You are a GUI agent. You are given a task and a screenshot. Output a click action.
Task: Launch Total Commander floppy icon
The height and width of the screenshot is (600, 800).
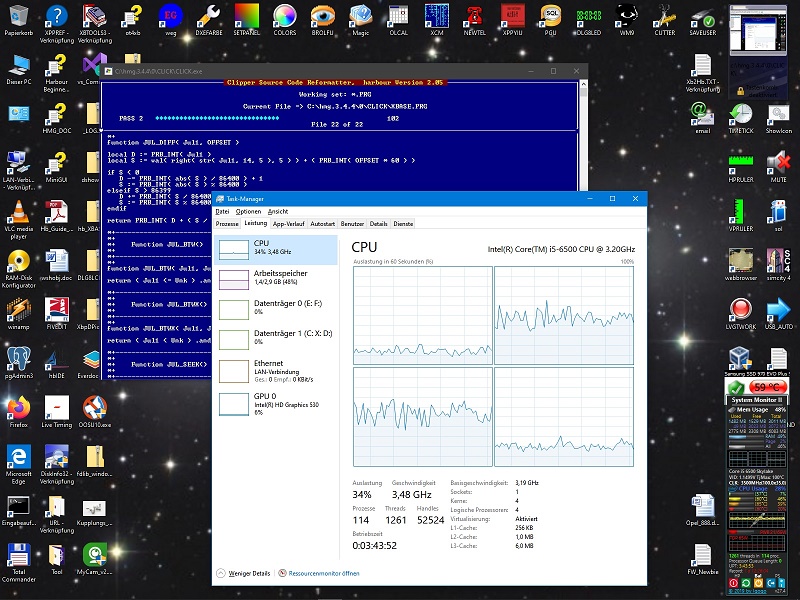click(x=18, y=562)
